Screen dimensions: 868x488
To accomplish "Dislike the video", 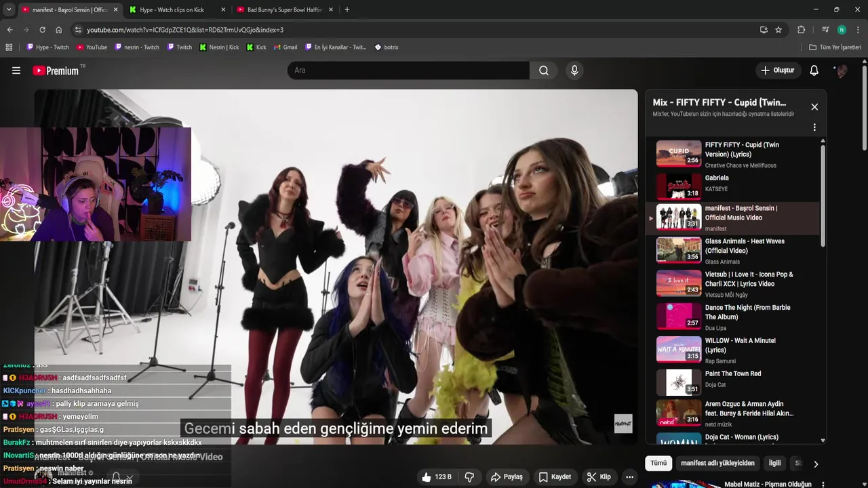I will pos(469,477).
